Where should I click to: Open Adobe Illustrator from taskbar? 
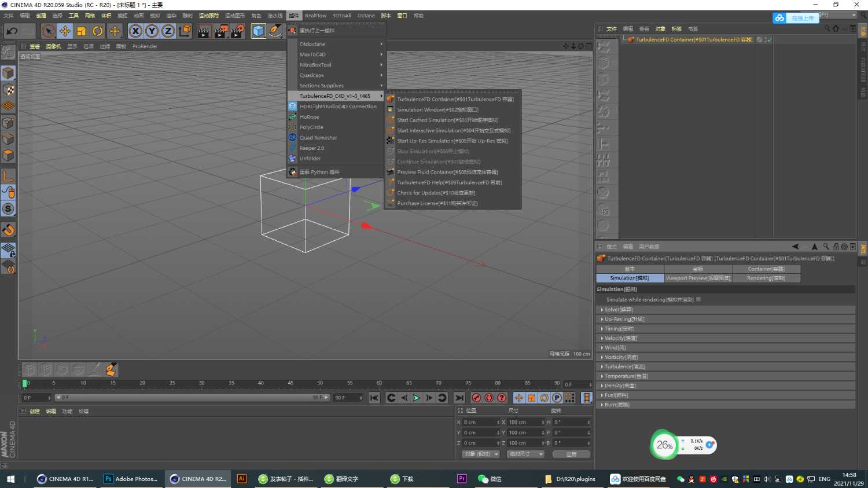[242, 479]
